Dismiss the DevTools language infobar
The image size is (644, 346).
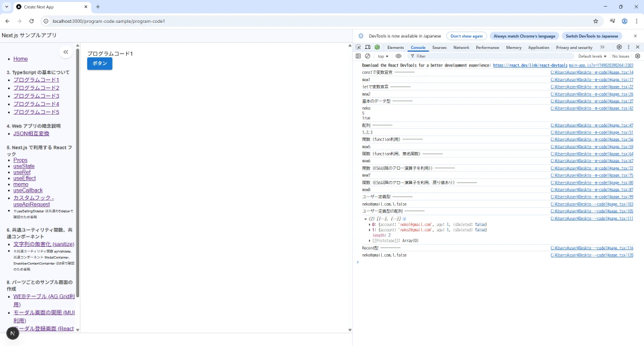635,36
